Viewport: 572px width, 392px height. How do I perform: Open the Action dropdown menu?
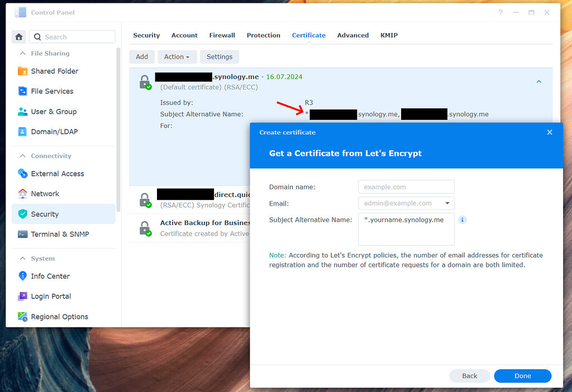click(x=177, y=56)
